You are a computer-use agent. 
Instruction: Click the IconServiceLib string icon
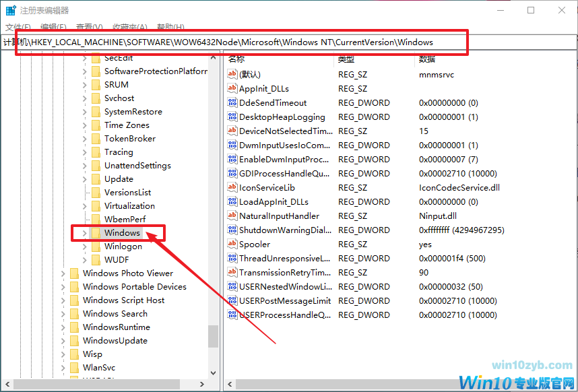(x=232, y=187)
